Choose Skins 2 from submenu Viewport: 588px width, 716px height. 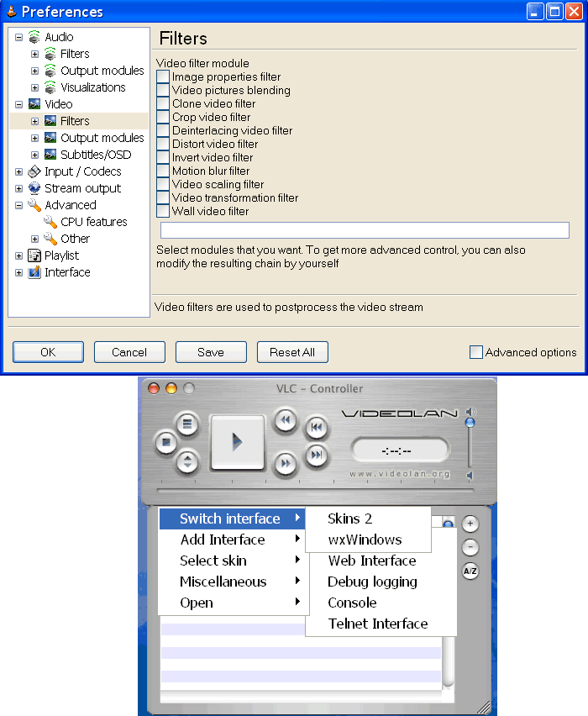point(368,519)
